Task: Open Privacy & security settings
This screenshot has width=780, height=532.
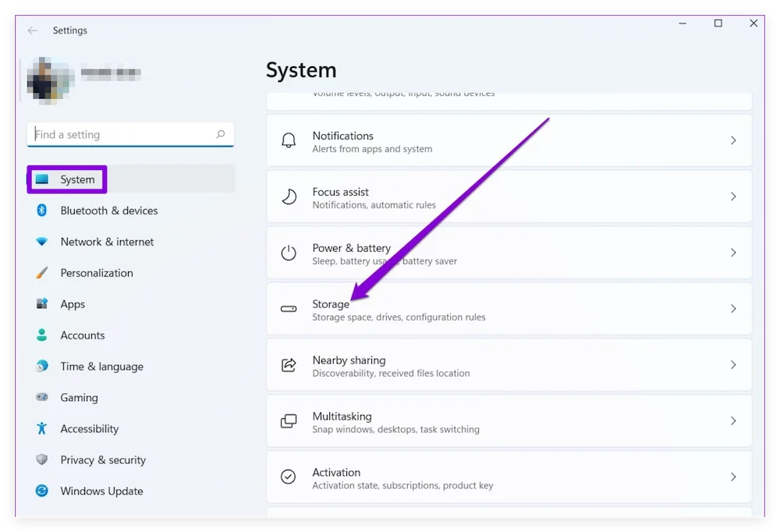Action: coord(131,459)
